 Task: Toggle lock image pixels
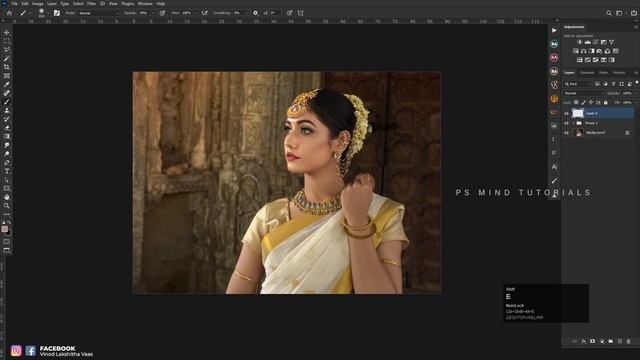click(583, 102)
